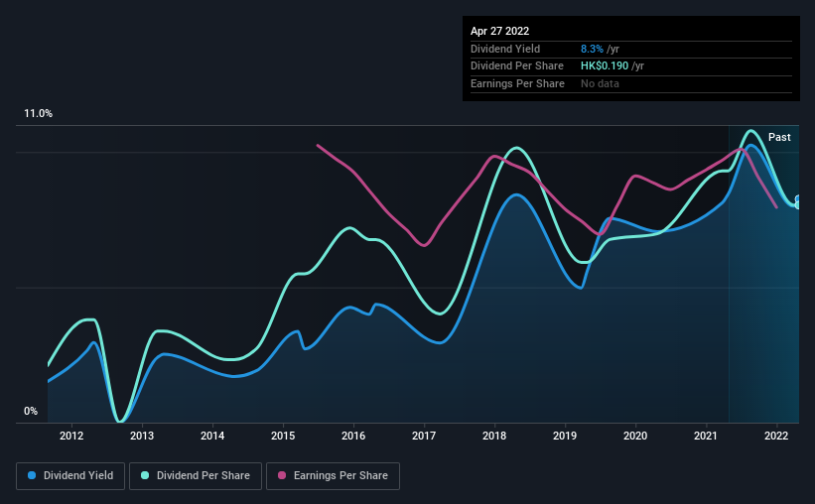Click the 8.3% dividend yield value
Image resolution: width=815 pixels, height=504 pixels.
click(592, 49)
